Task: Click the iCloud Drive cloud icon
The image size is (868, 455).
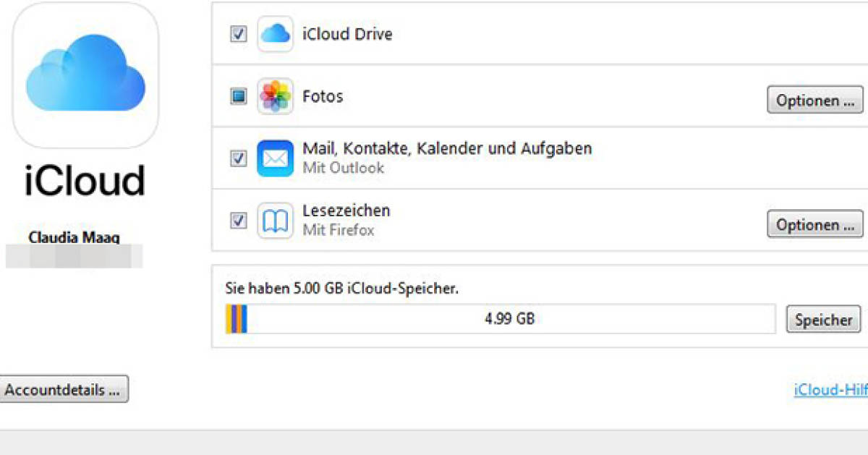Action: pyautogui.click(x=275, y=33)
